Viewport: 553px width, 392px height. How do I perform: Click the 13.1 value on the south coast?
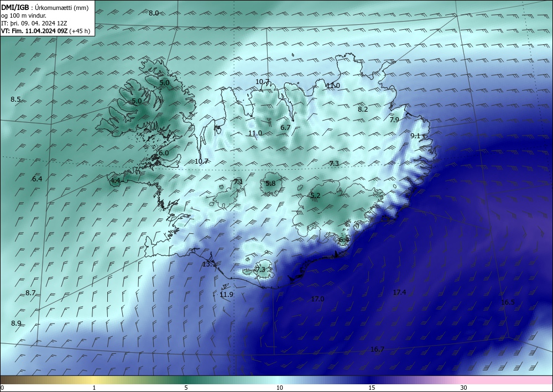[209, 264]
